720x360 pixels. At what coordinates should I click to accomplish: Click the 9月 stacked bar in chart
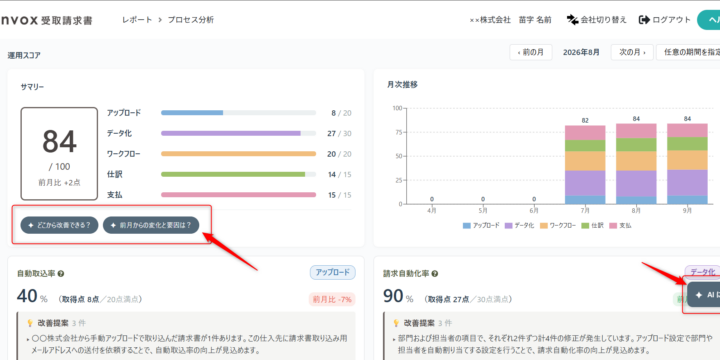tap(687, 163)
